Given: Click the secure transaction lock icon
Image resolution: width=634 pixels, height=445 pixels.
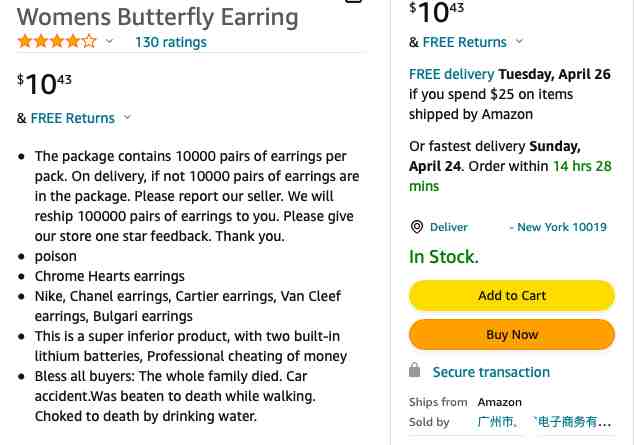Looking at the screenshot, I should point(415,371).
